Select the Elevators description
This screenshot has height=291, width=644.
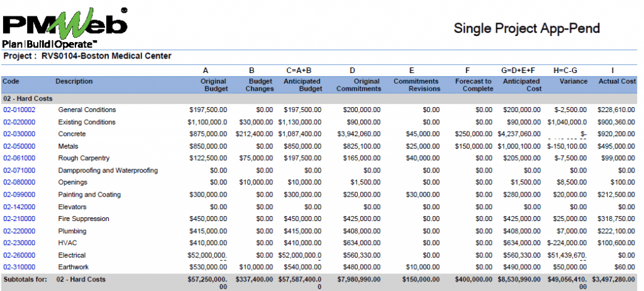[x=72, y=207]
